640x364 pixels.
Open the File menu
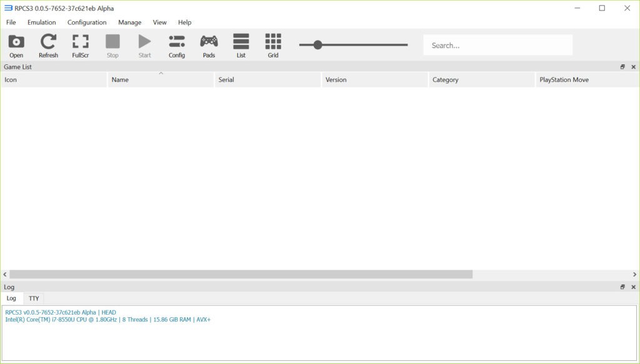11,22
